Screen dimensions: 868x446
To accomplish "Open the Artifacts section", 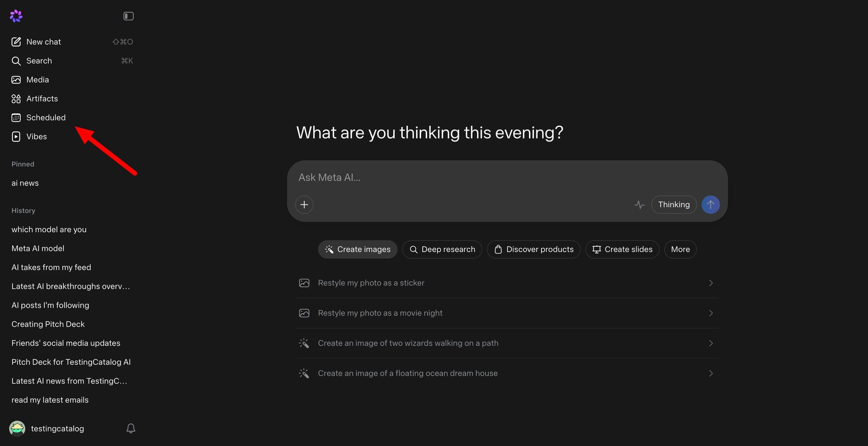I will pos(72,99).
